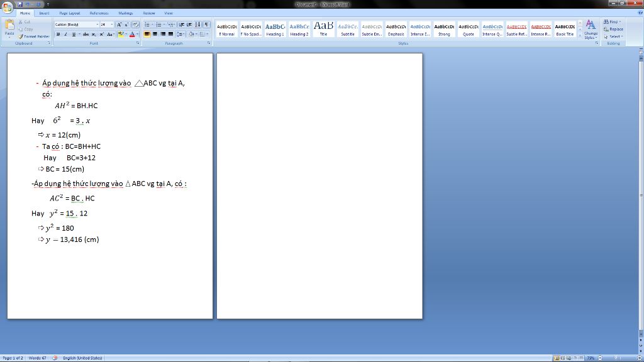Apply superscript formatting

(x=101, y=35)
